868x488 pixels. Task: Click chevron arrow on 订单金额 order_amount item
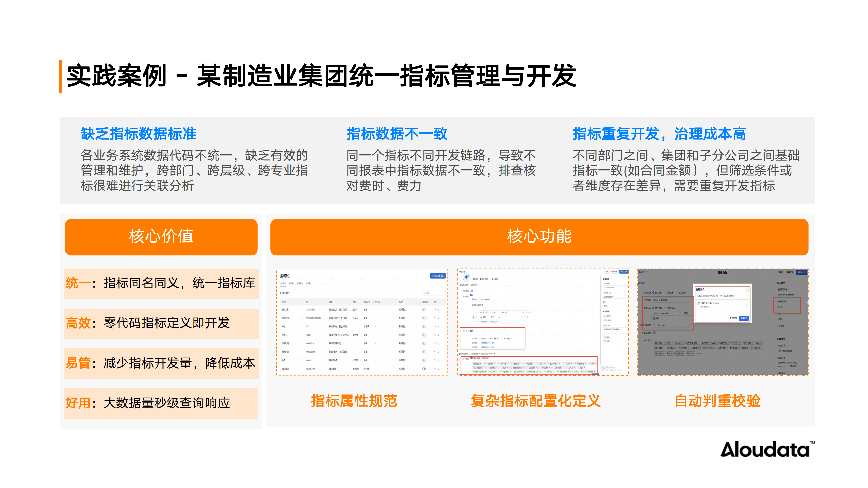tap(747, 305)
